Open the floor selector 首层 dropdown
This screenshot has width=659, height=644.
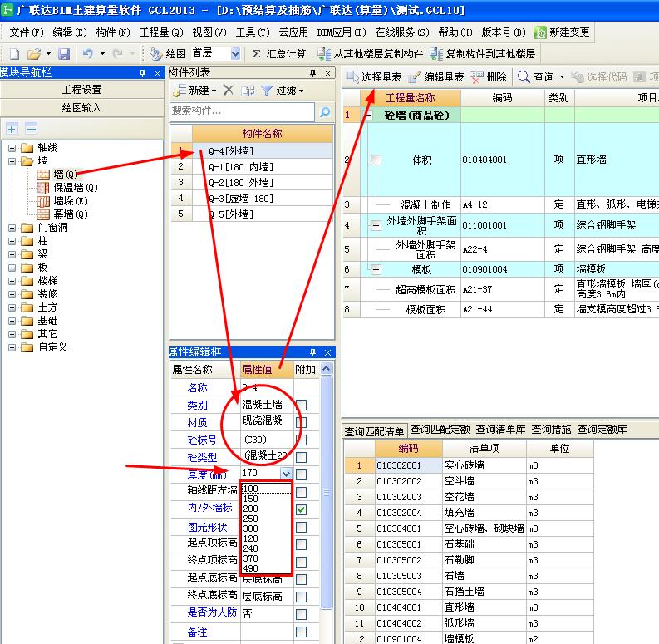tap(235, 53)
